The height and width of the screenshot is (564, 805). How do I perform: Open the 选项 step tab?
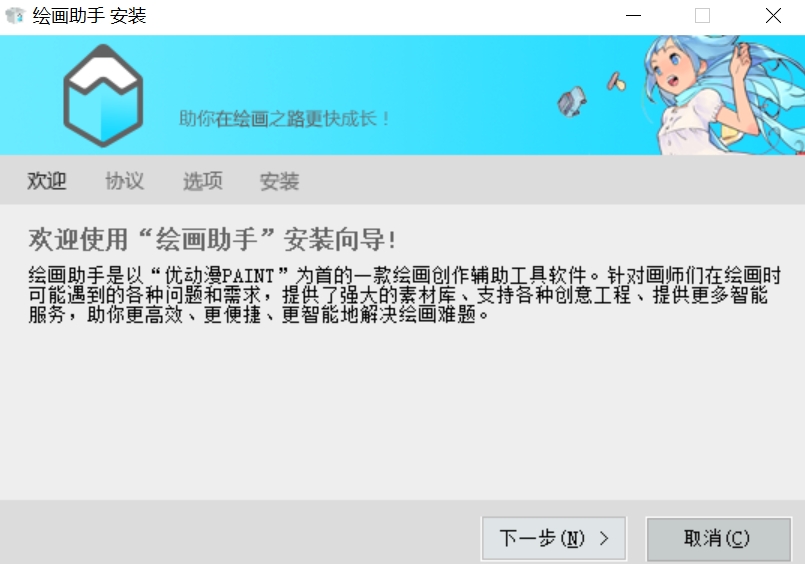[202, 181]
